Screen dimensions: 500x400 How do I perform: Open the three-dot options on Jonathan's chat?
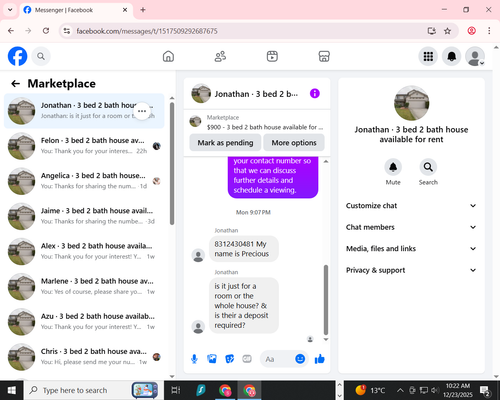pyautogui.click(x=142, y=111)
